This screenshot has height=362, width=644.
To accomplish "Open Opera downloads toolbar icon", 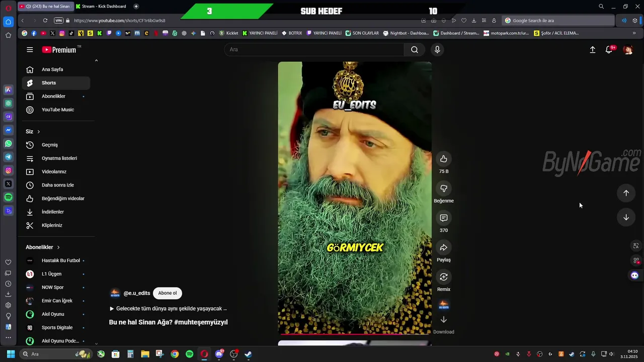I will pyautogui.click(x=473, y=21).
